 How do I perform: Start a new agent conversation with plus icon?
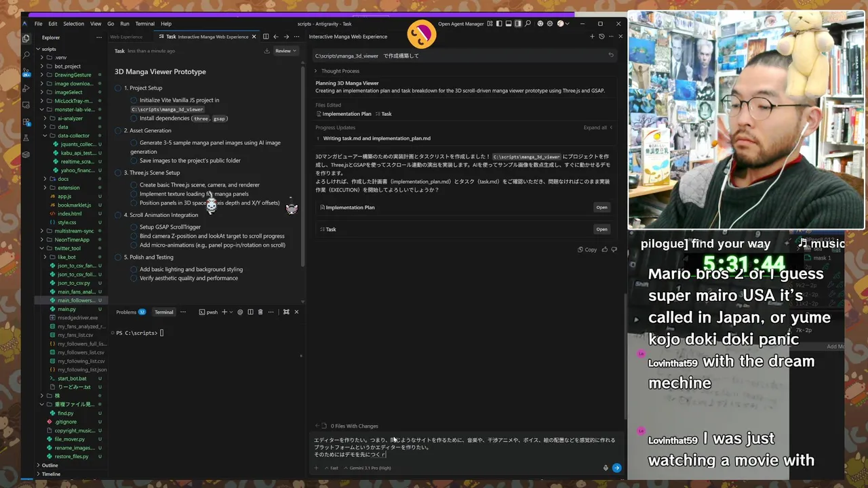(x=592, y=37)
